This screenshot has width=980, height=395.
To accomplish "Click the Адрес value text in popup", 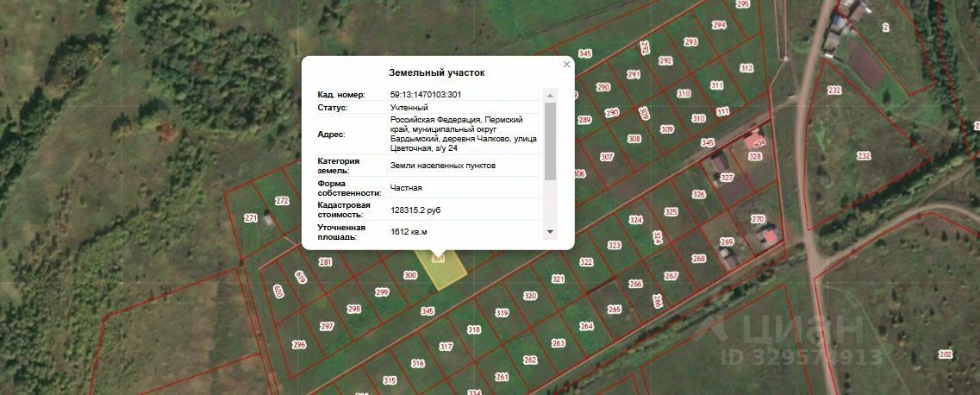I will click(x=463, y=134).
